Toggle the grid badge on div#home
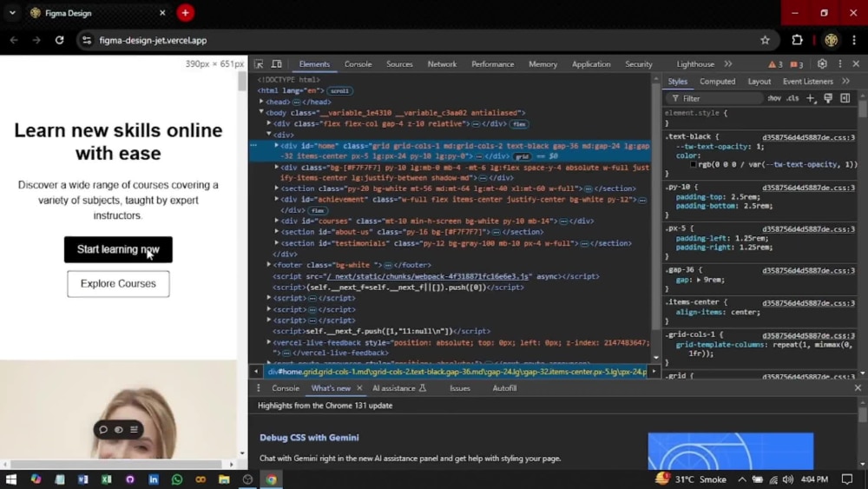The height and width of the screenshot is (489, 868). 522,156
